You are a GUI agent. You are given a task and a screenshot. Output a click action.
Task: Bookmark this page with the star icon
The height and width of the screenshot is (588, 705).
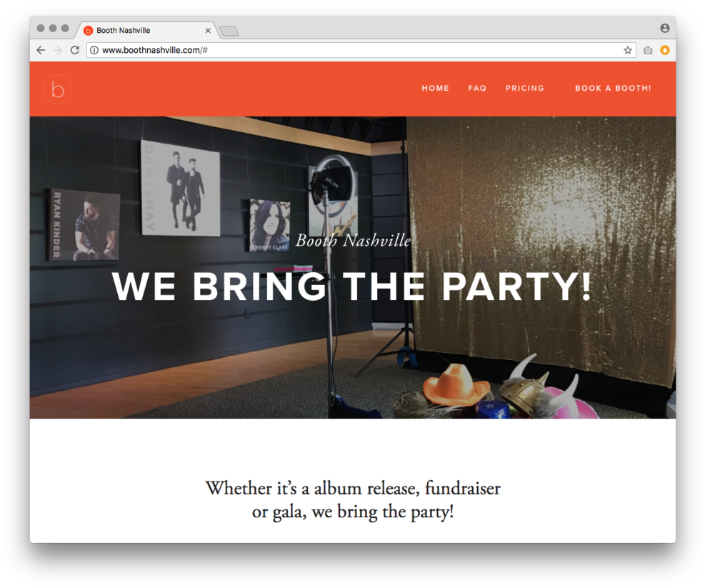628,50
